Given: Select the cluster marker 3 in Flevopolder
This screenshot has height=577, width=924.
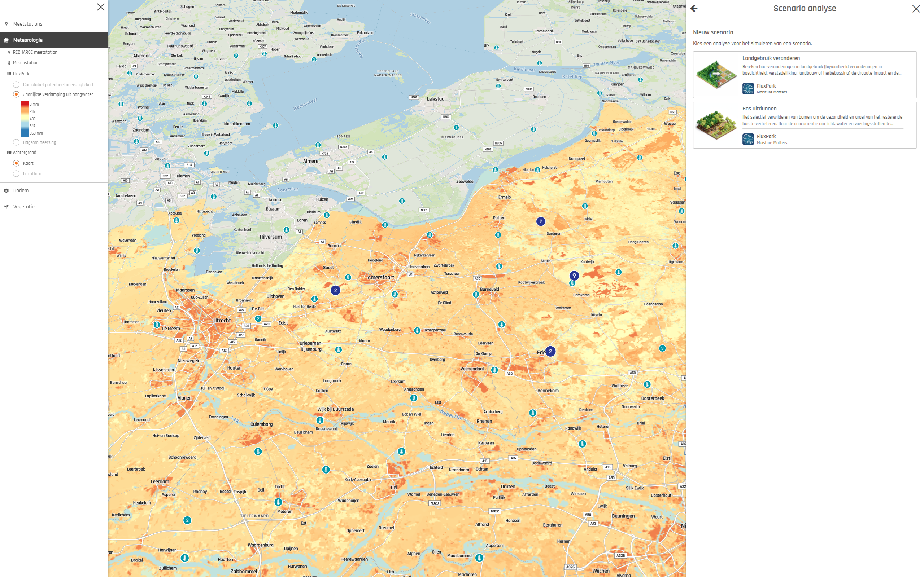Looking at the screenshot, I should coord(456,127).
